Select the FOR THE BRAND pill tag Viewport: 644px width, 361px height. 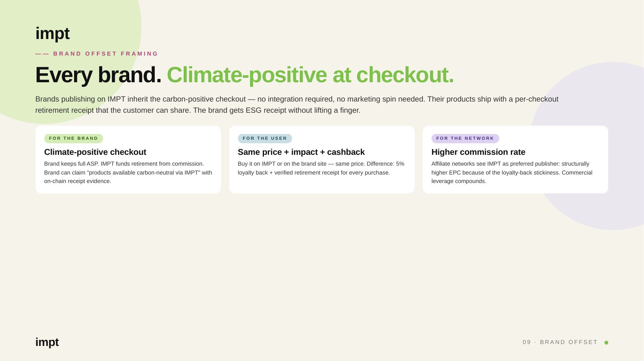[x=74, y=138]
